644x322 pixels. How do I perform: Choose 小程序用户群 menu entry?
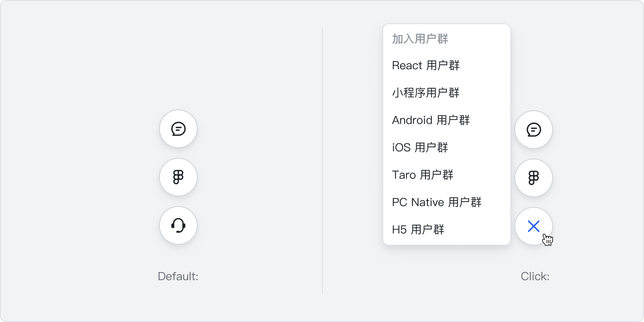pyautogui.click(x=447, y=93)
